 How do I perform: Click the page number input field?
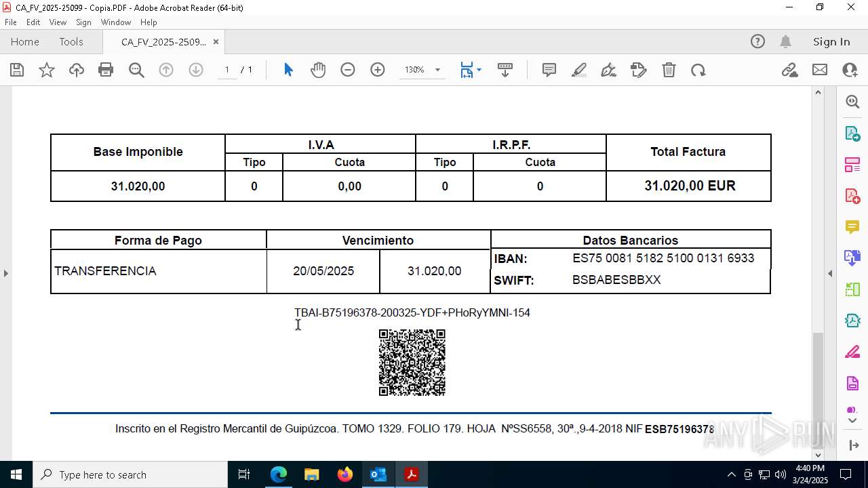tap(227, 70)
